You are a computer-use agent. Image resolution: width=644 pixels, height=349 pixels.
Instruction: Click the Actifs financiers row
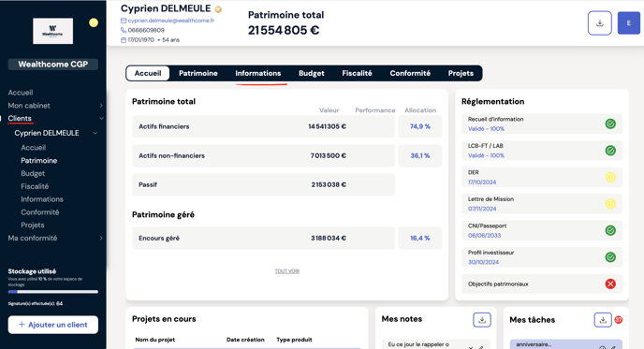click(263, 126)
